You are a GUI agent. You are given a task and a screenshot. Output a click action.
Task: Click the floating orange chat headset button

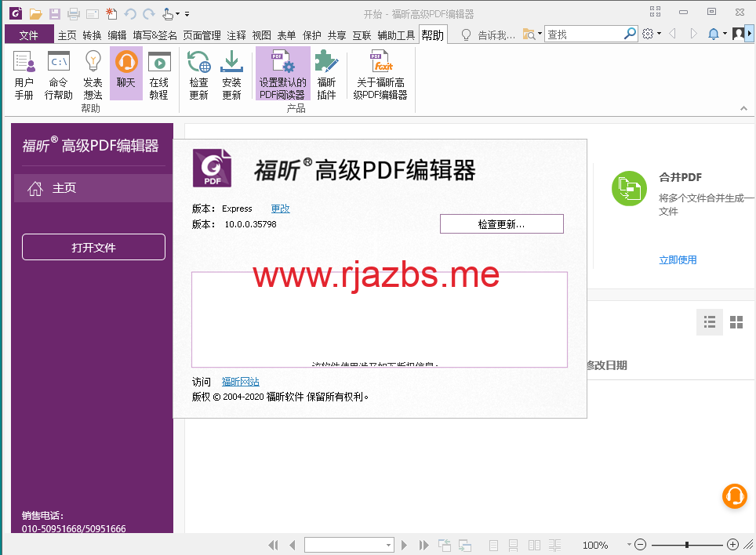[x=734, y=495]
